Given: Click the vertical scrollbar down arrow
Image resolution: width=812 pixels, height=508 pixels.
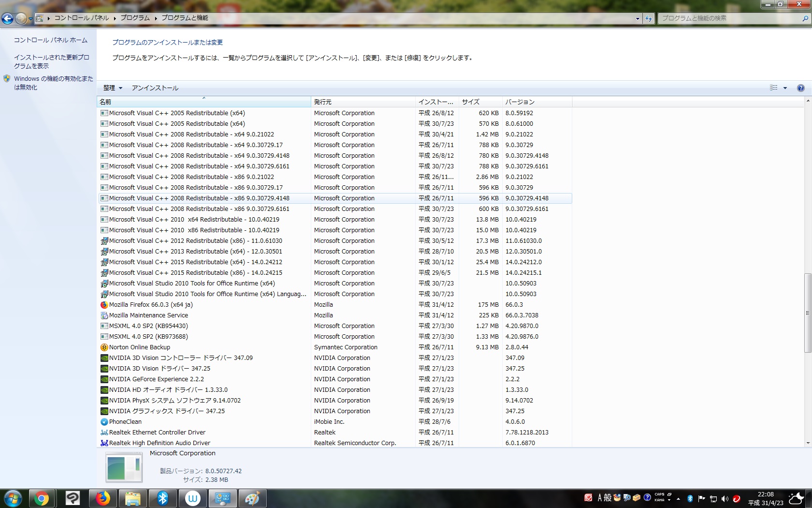Looking at the screenshot, I should (x=808, y=443).
